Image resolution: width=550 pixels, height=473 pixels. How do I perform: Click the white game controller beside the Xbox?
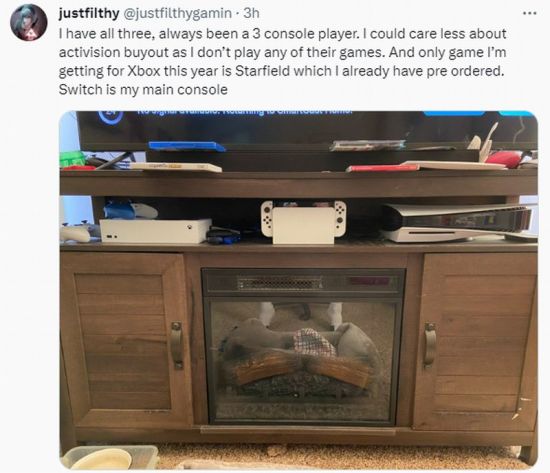click(x=76, y=233)
